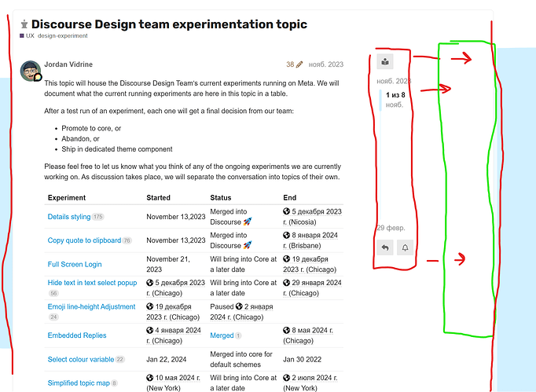This screenshot has height=392, width=536.
Task: Click the Merged status link
Action: click(x=222, y=335)
